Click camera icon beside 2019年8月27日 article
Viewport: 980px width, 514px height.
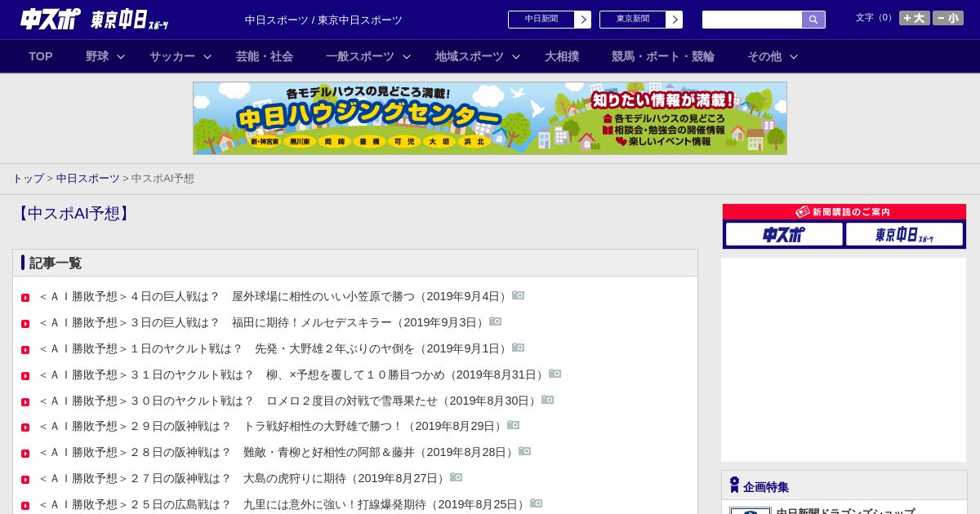coord(457,477)
